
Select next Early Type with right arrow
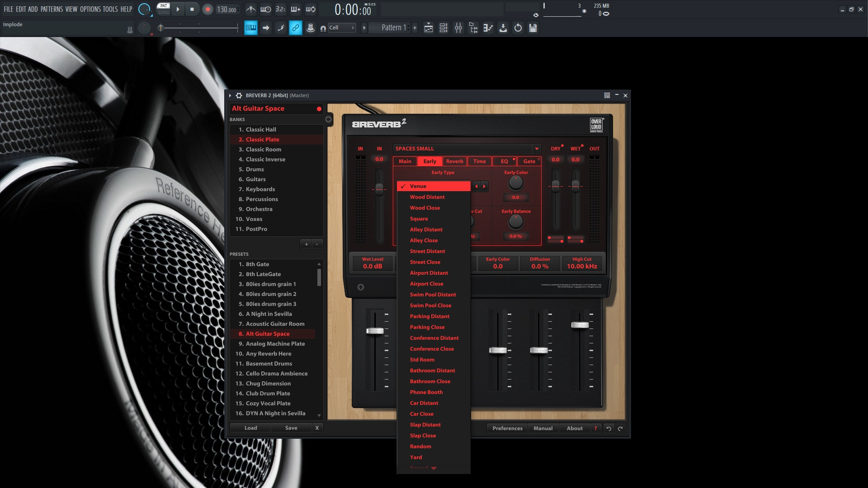click(x=484, y=186)
